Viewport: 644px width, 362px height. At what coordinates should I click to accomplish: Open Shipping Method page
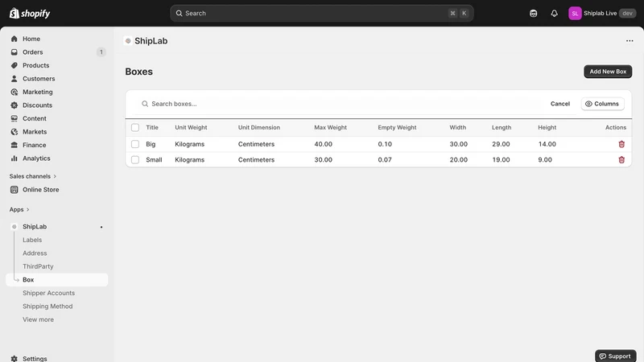(x=47, y=306)
